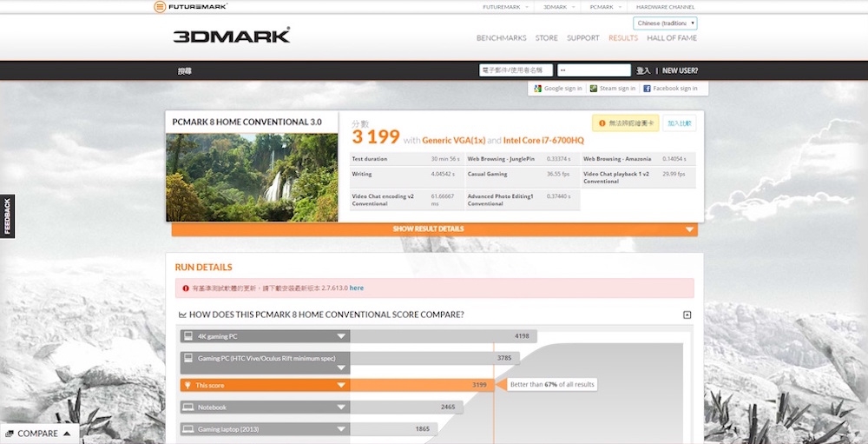Expand the Gaming laptop (2013) row arrow

click(x=341, y=429)
